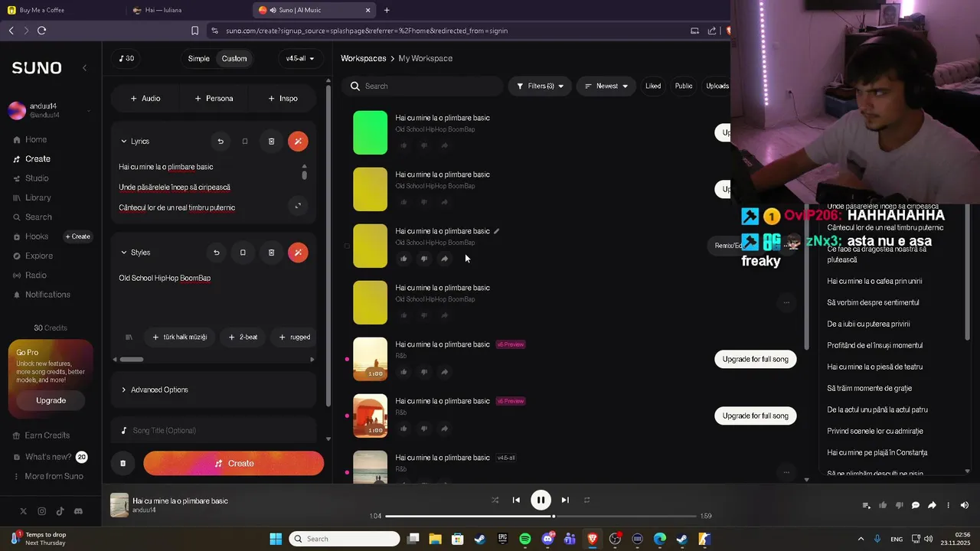Open the green song thumbnail
Screen dimensions: 980x551
371,133
